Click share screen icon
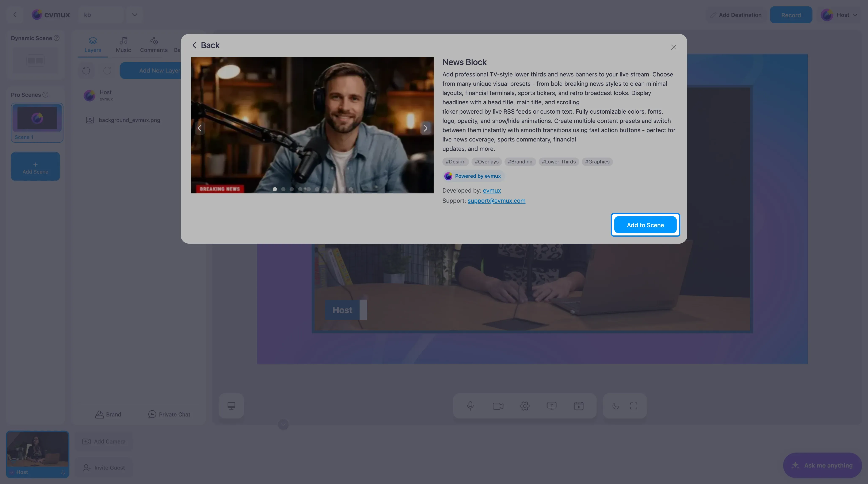Image resolution: width=868 pixels, height=484 pixels. (552, 406)
